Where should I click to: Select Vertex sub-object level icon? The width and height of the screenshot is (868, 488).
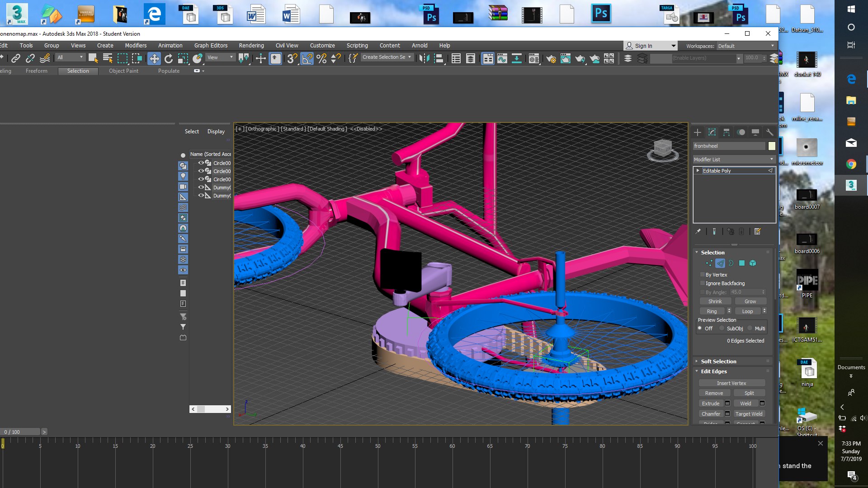click(709, 263)
